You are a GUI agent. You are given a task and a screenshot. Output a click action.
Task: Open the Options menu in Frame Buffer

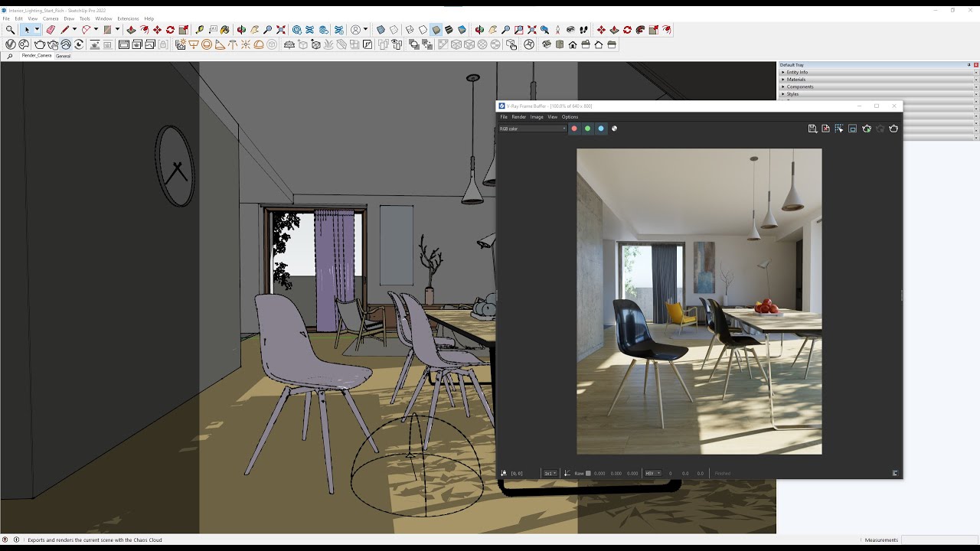pyautogui.click(x=570, y=117)
